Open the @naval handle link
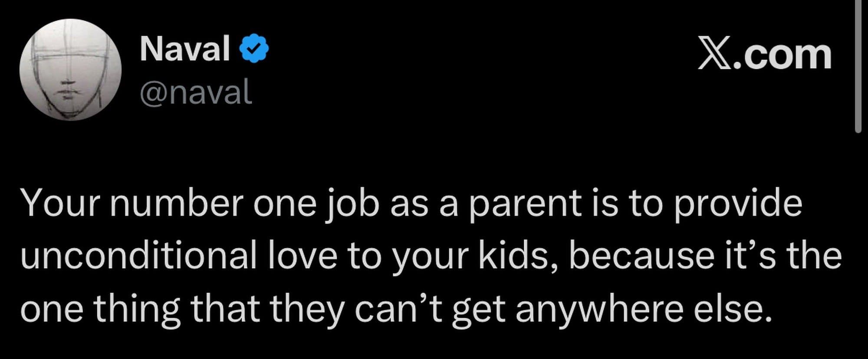This screenshot has height=359, width=868. tap(196, 92)
